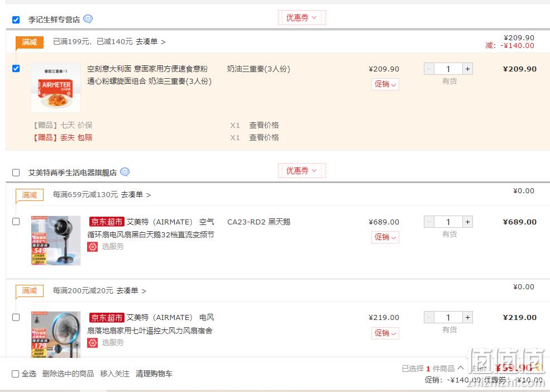Open 李记生鲜专营店 store page

coord(54,20)
